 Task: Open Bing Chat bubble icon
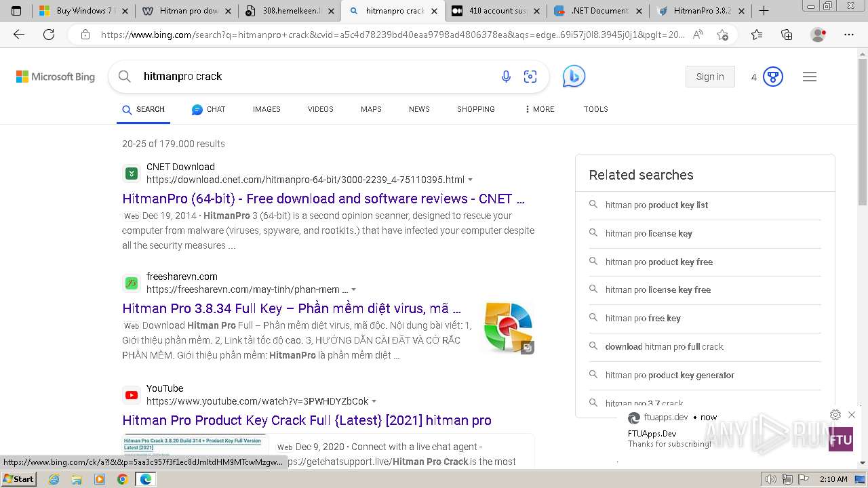pyautogui.click(x=574, y=77)
